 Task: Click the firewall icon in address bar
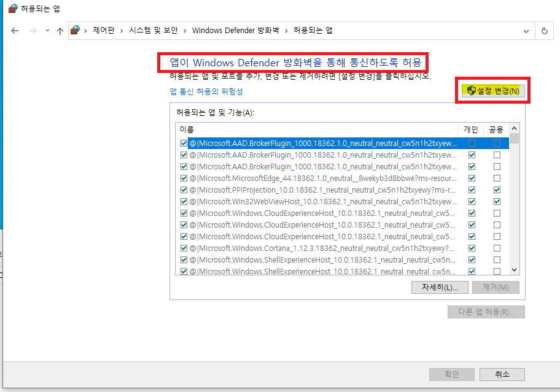75,30
